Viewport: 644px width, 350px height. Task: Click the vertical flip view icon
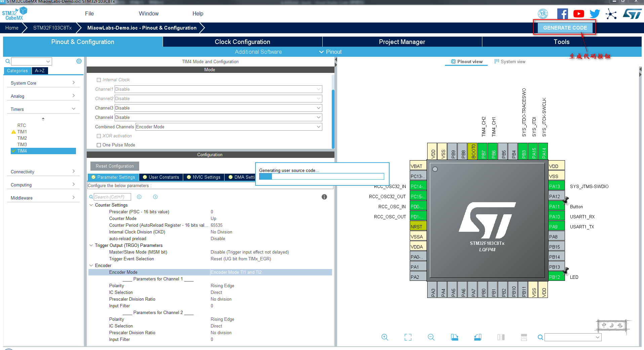[x=501, y=337]
